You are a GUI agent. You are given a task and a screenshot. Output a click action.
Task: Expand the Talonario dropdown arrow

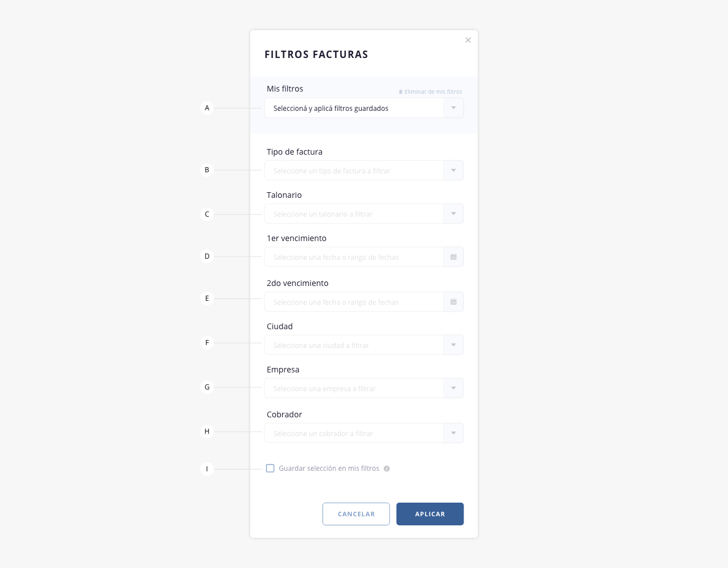[453, 214]
